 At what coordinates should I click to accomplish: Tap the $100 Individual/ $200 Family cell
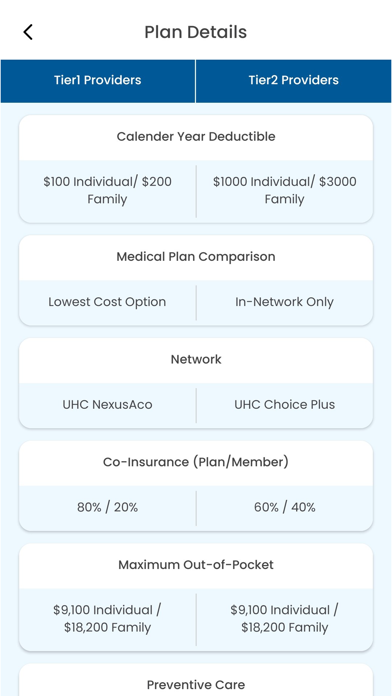[x=107, y=190]
